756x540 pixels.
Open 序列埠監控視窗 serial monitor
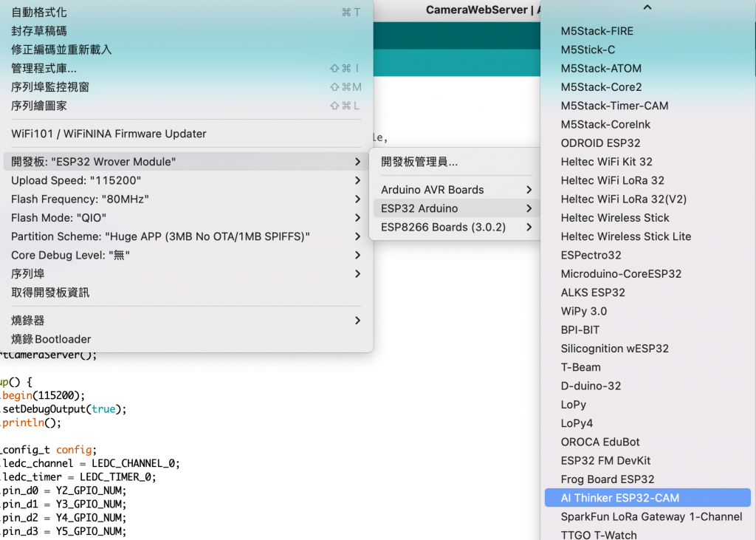[x=187, y=87]
